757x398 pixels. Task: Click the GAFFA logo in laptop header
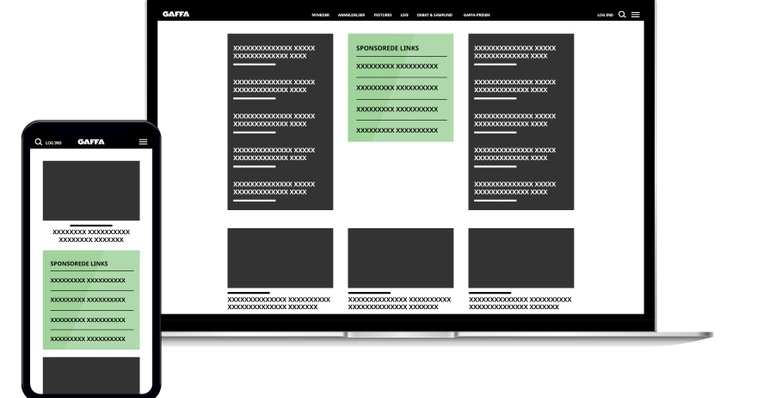tap(176, 14)
